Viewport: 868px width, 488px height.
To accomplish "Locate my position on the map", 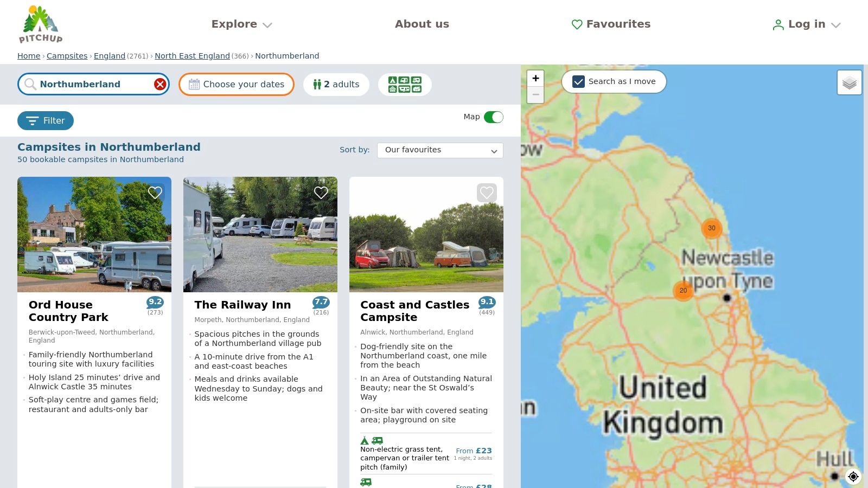I will click(853, 476).
